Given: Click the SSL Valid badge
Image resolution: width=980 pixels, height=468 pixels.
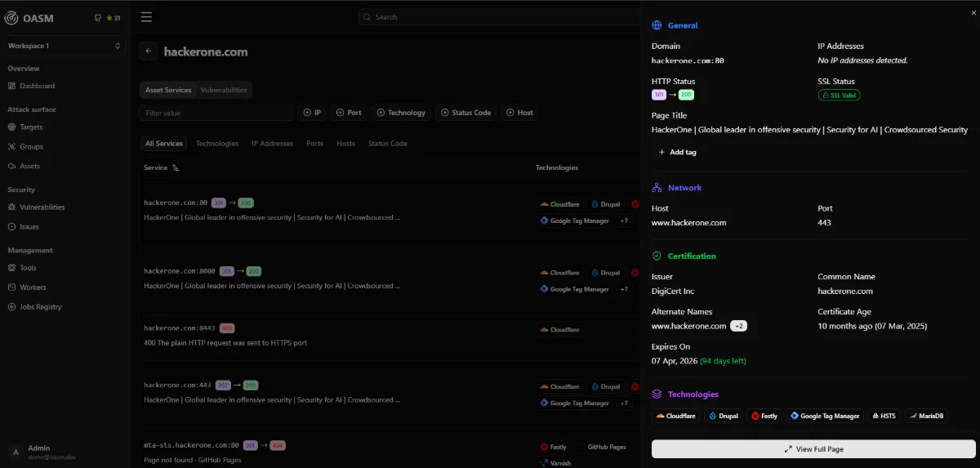Looking at the screenshot, I should coord(839,95).
